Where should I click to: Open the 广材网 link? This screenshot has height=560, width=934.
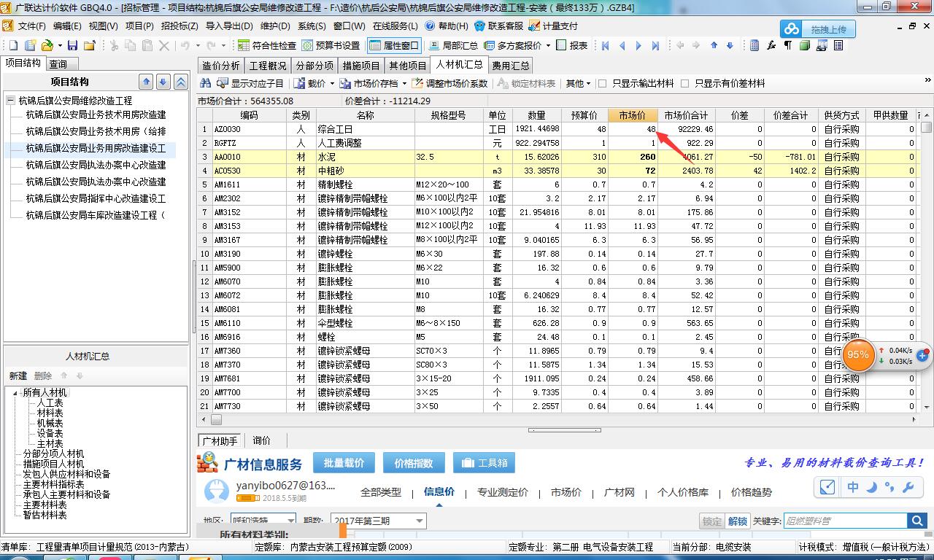tap(620, 492)
